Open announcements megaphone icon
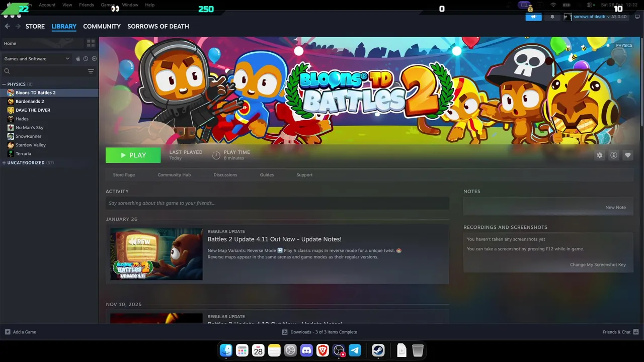This screenshot has height=362, width=644. pyautogui.click(x=534, y=17)
